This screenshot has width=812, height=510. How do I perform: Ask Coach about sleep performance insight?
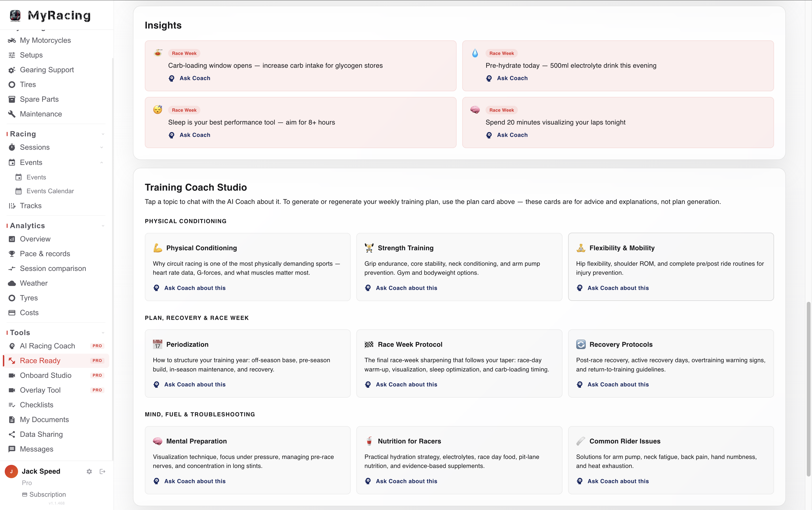[x=189, y=135]
